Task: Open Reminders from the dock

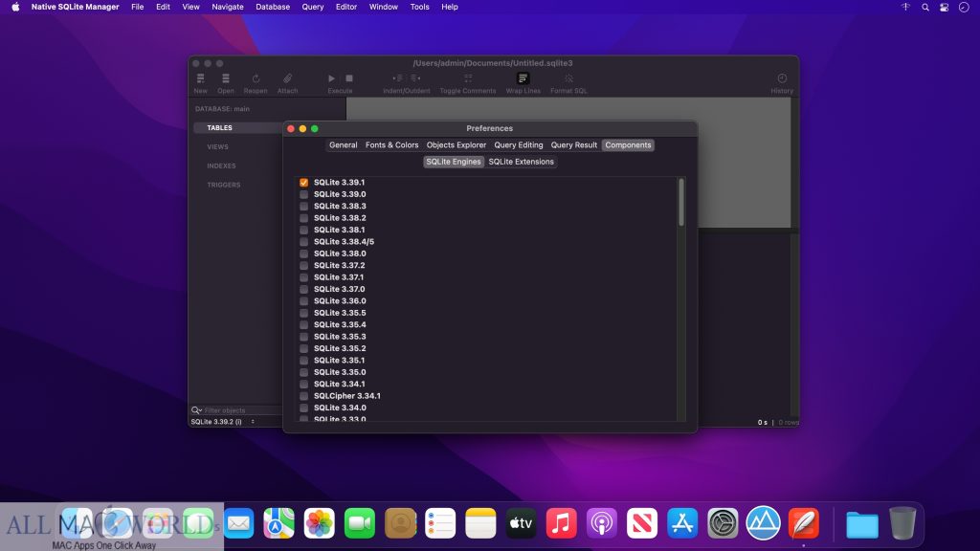Action: click(440, 523)
